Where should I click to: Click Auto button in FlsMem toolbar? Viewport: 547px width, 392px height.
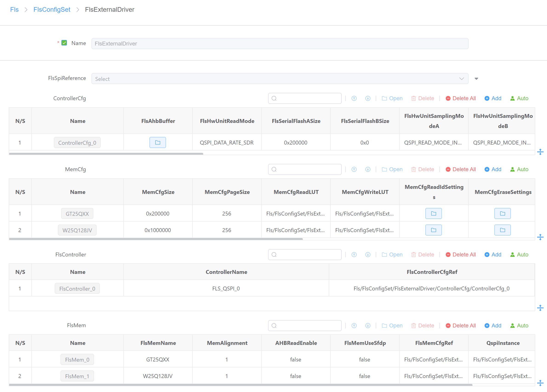[x=519, y=325]
